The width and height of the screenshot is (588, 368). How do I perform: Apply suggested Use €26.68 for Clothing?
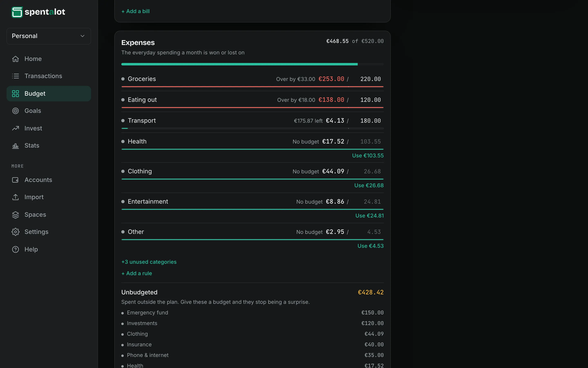pos(369,185)
